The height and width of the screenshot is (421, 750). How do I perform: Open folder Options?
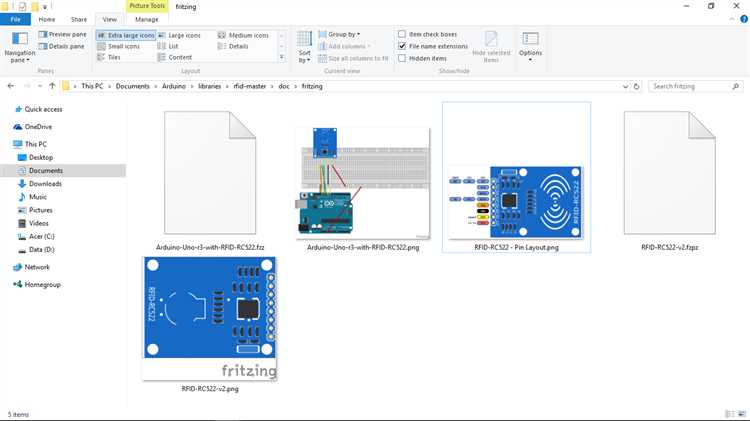(x=530, y=46)
